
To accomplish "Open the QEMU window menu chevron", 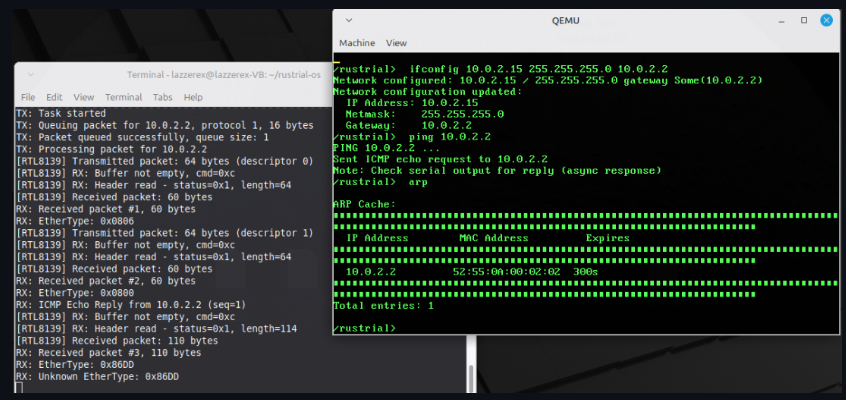I will click(349, 21).
